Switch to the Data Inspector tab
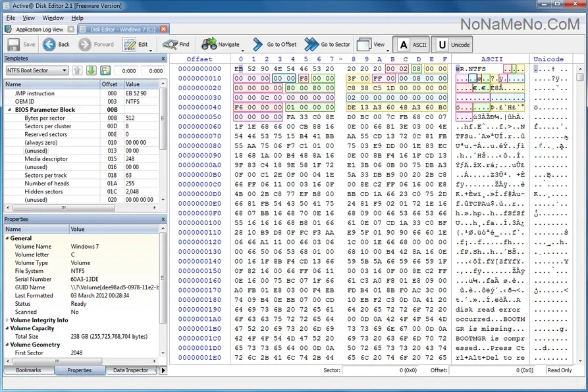 pyautogui.click(x=130, y=370)
